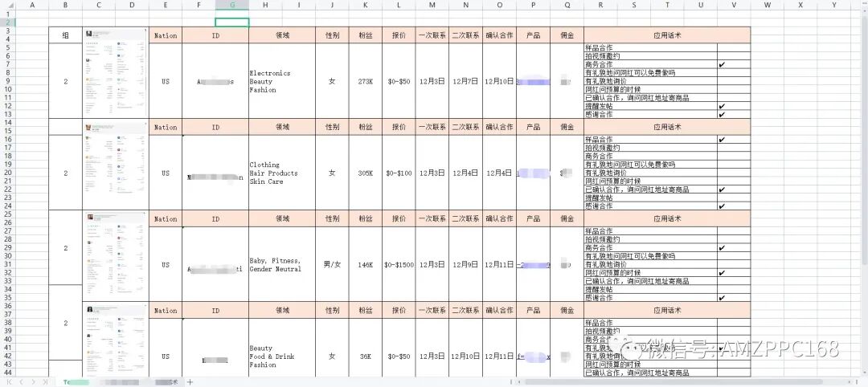Select '应用话术' header in row 3
868x387 pixels.
pyautogui.click(x=667, y=35)
